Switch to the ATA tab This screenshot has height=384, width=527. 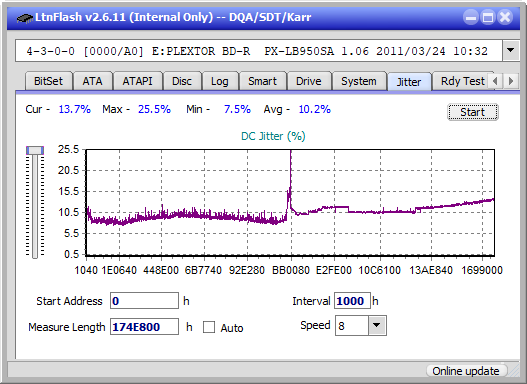coord(92,81)
